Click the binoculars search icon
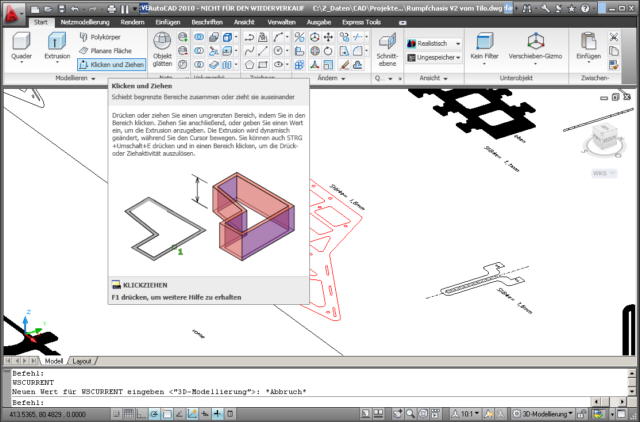 (x=527, y=8)
